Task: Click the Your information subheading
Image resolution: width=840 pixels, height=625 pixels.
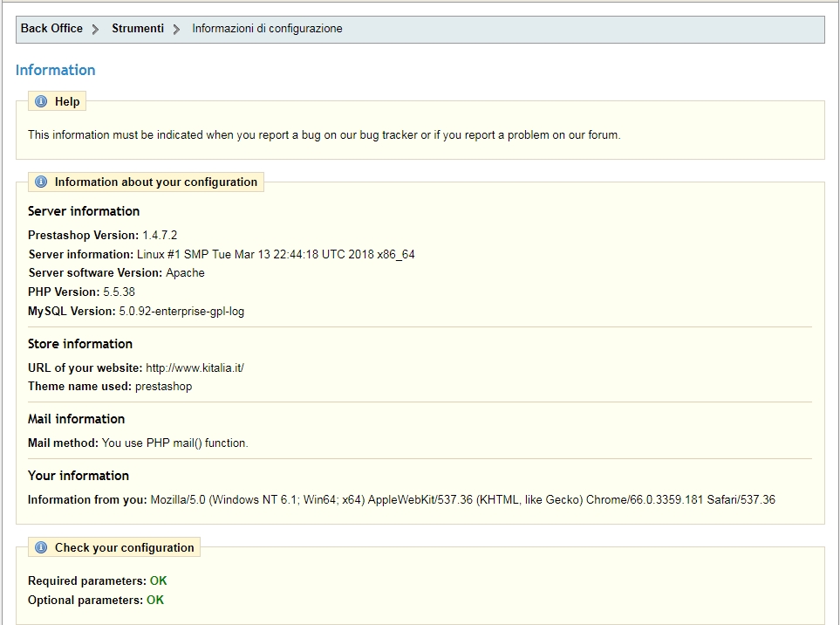Action: point(79,476)
